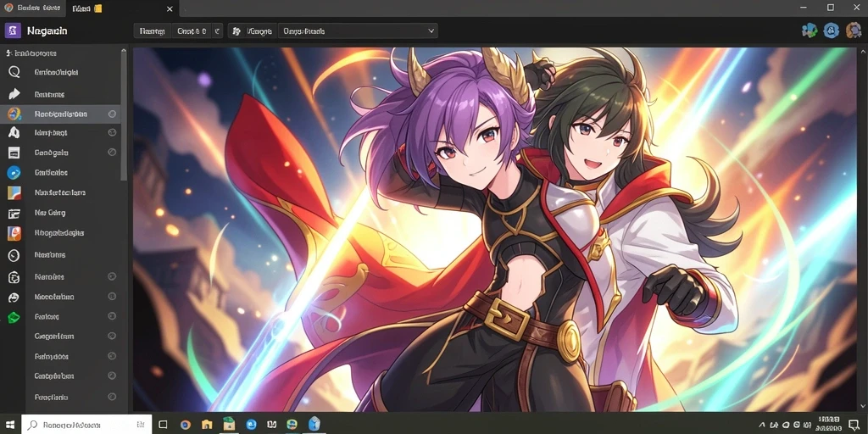Click the taskbar clock and date
The image size is (868, 434).
828,424
